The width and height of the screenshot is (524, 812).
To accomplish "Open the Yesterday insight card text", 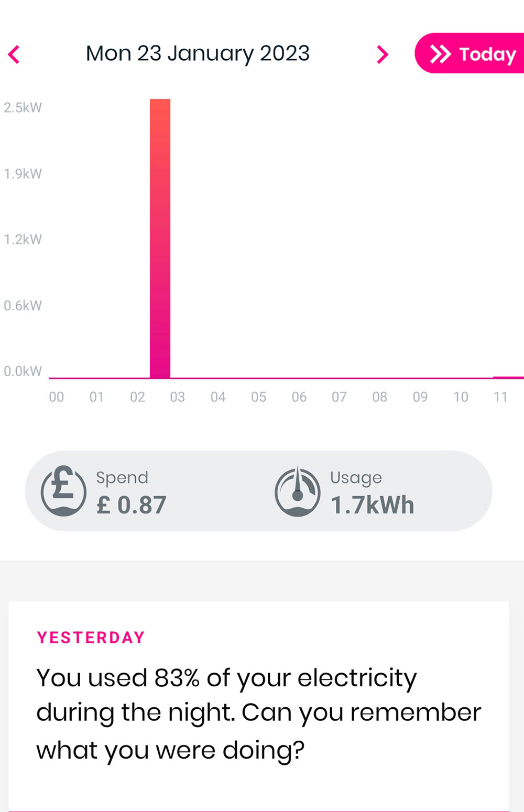I will pyautogui.click(x=258, y=713).
